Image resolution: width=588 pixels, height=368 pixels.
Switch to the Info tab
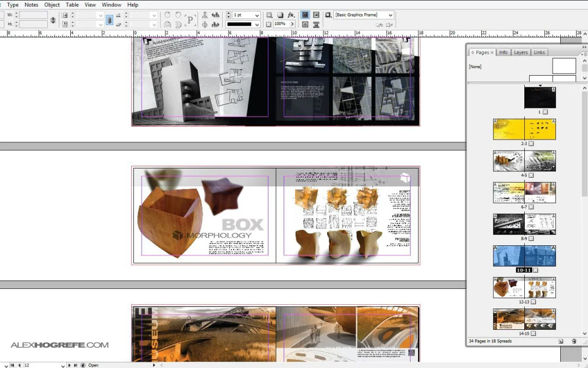click(x=503, y=52)
